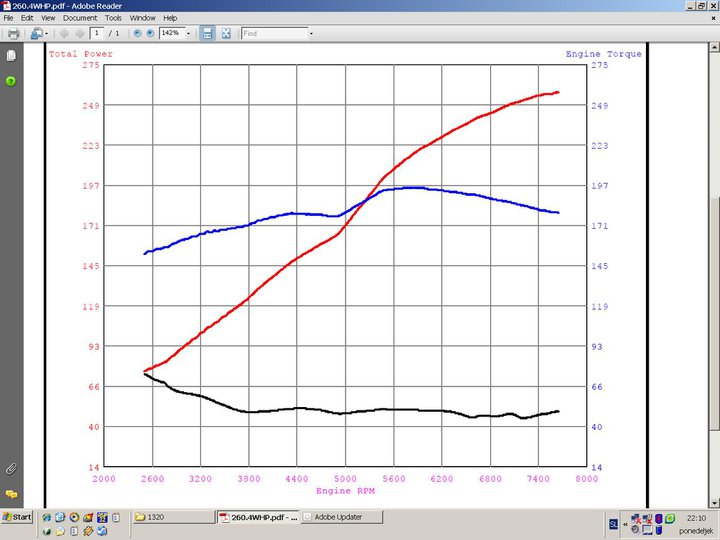Expand the 142% zoom level dropdown

[188, 33]
